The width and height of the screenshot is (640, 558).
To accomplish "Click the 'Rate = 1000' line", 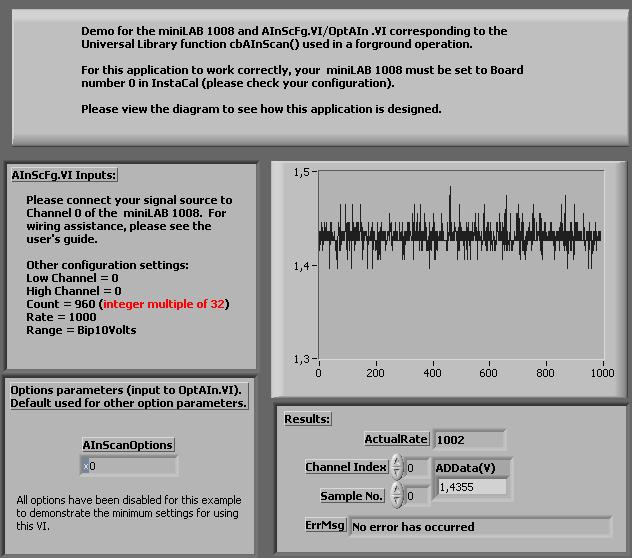I will pos(61,317).
